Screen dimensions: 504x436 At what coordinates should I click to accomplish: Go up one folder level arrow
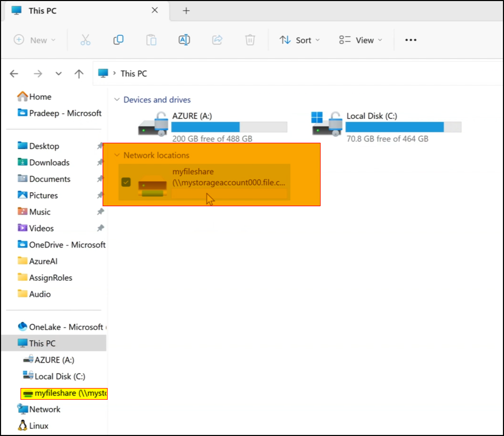(79, 74)
